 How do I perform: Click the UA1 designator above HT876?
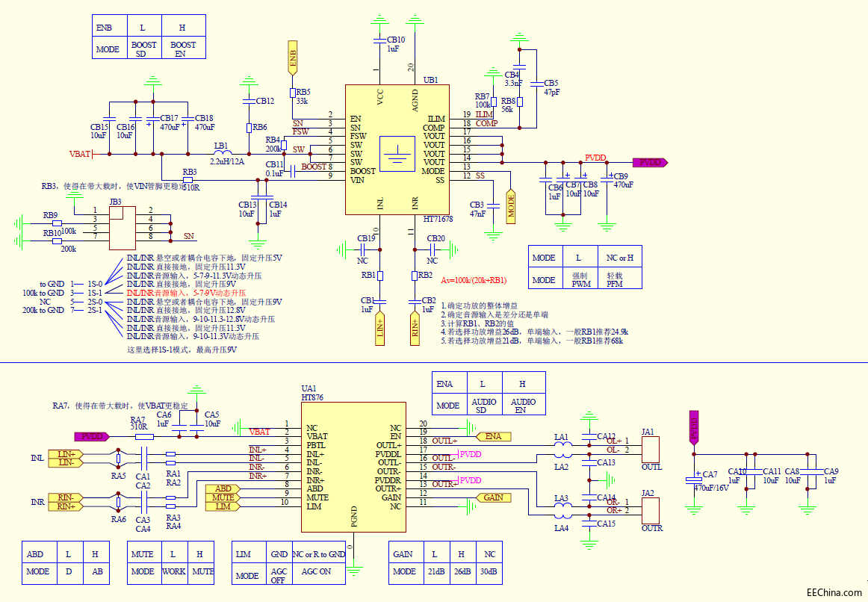tap(309, 388)
